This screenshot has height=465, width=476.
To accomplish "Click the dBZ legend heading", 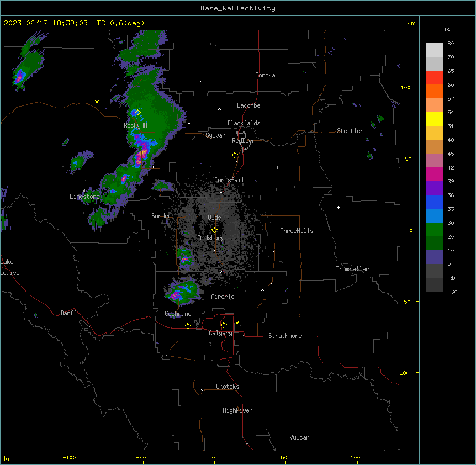I will point(447,29).
